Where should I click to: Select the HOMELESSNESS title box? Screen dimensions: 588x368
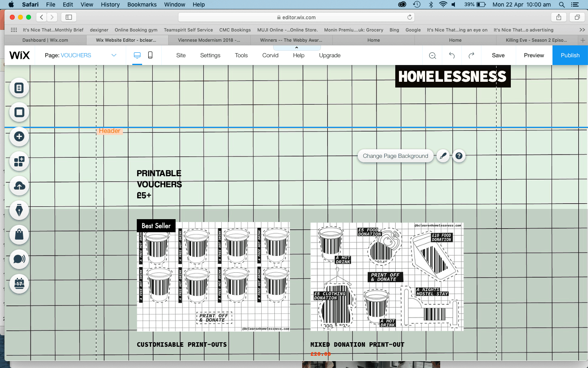(453, 76)
